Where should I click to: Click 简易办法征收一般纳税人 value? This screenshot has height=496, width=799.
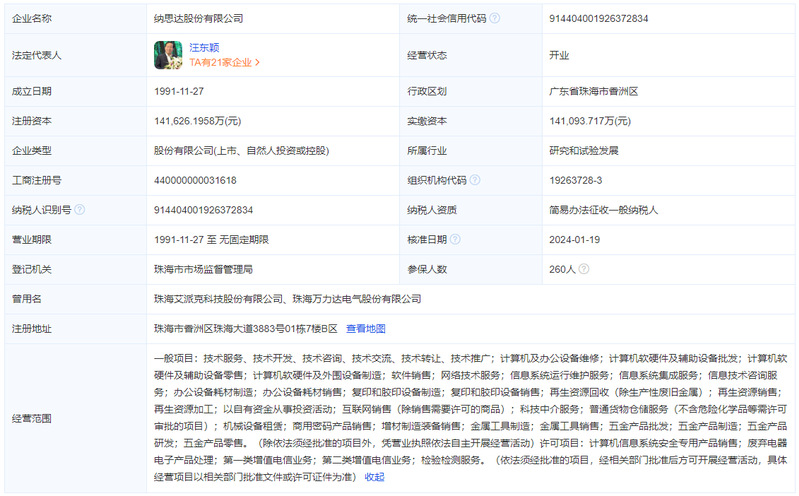click(x=603, y=210)
